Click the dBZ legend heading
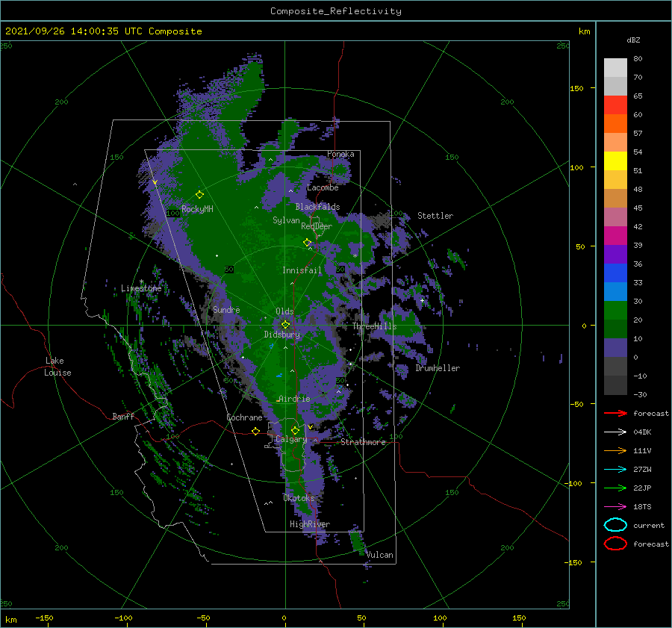Viewport: 672px width, 628px height. (633, 40)
